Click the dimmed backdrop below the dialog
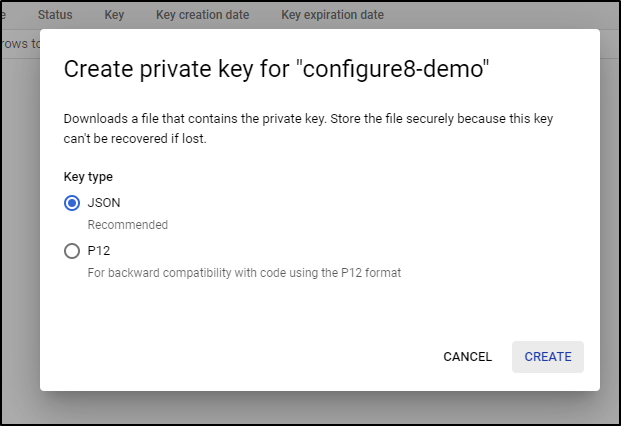The height and width of the screenshot is (426, 621). (310, 409)
